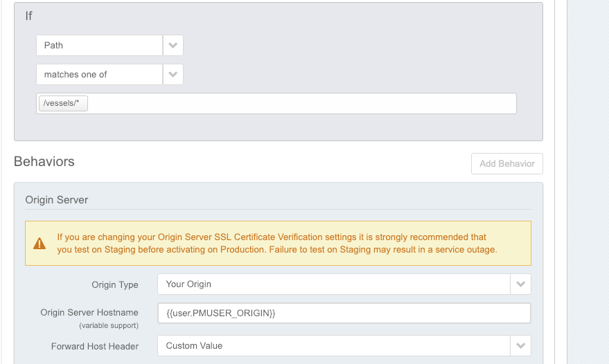609x364 pixels.
Task: Expand the Origin Type dropdown arrow
Action: (x=520, y=284)
